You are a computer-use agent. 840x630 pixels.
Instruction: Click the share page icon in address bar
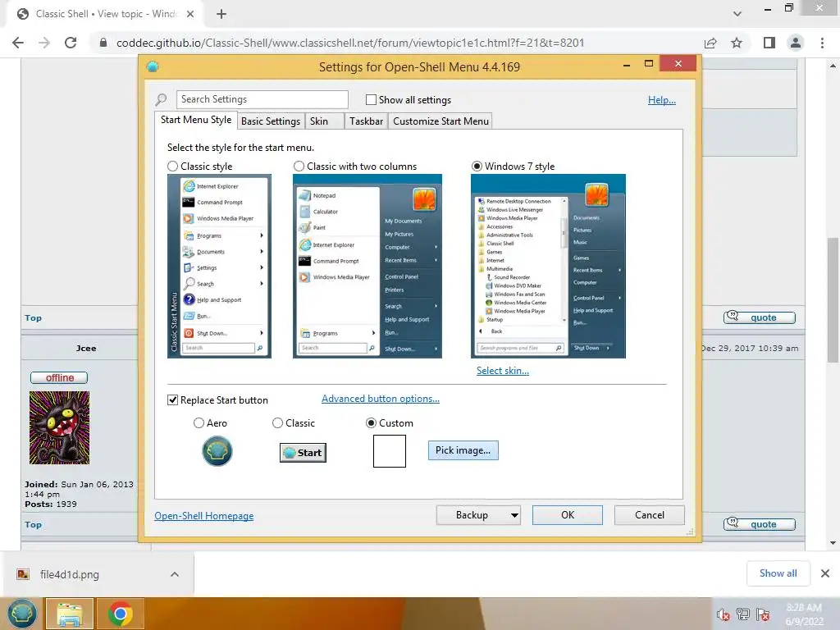[710, 43]
